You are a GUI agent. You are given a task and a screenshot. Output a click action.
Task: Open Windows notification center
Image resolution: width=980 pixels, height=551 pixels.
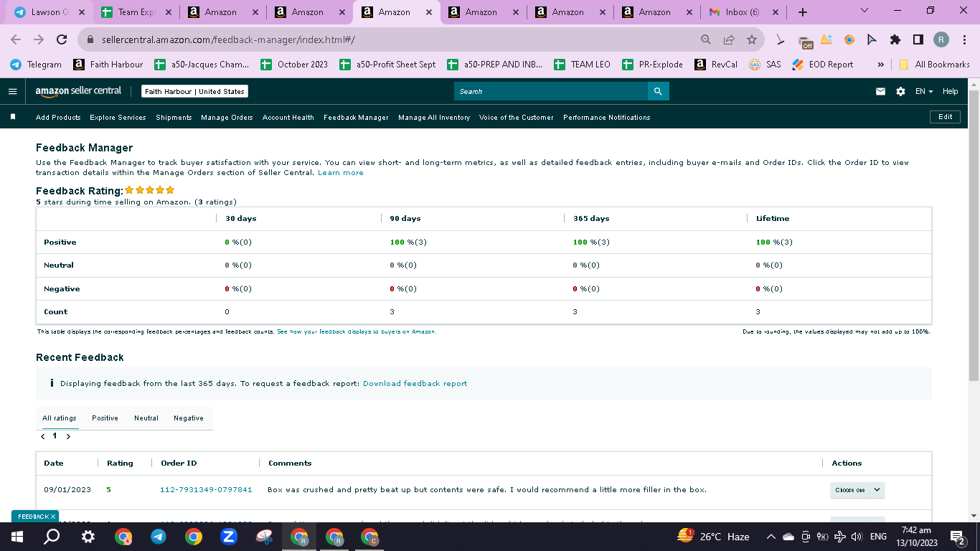coord(957,537)
